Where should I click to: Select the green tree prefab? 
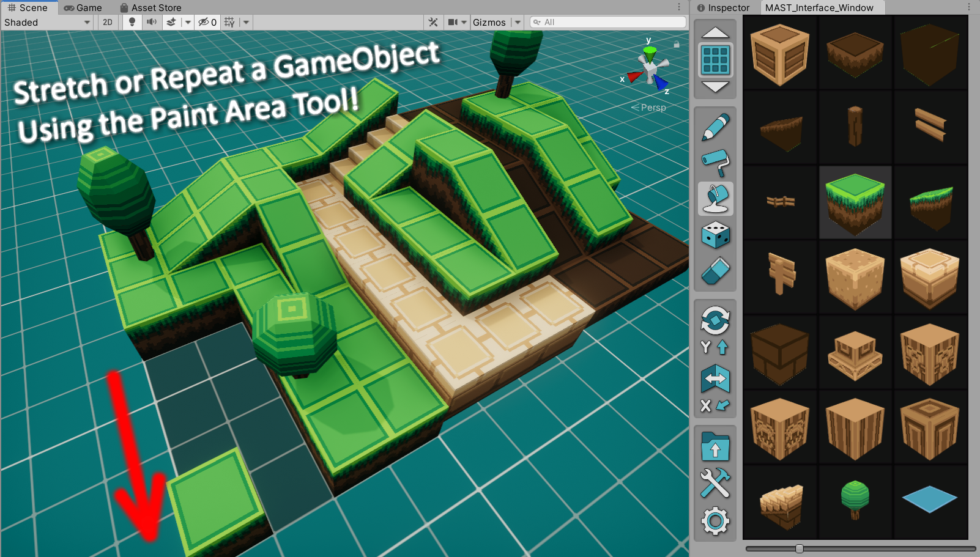855,502
